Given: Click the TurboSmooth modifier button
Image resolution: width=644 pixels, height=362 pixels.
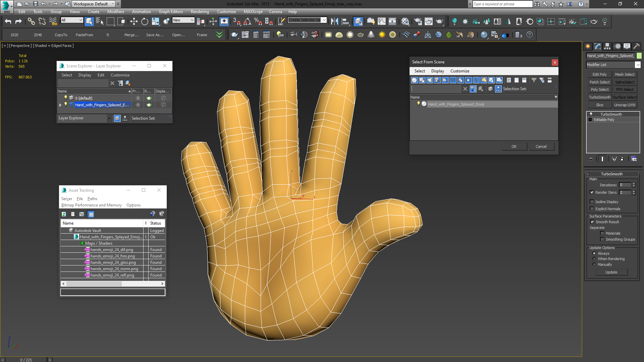Looking at the screenshot, I should [599, 97].
